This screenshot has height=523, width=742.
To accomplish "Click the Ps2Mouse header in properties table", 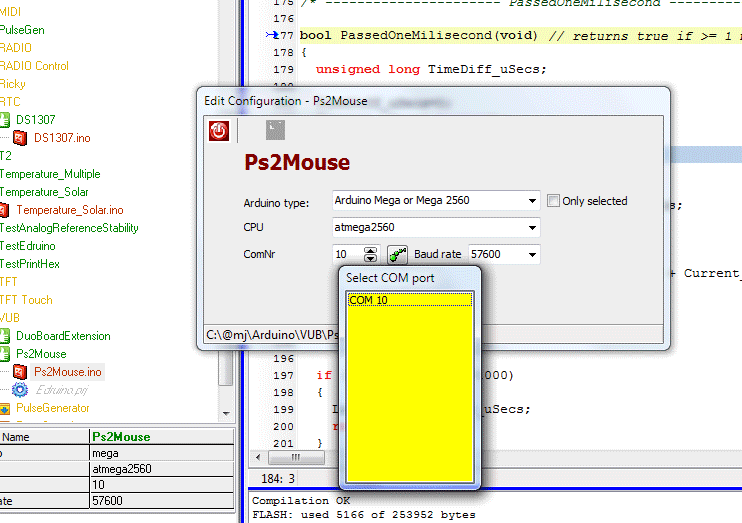I will [x=161, y=437].
